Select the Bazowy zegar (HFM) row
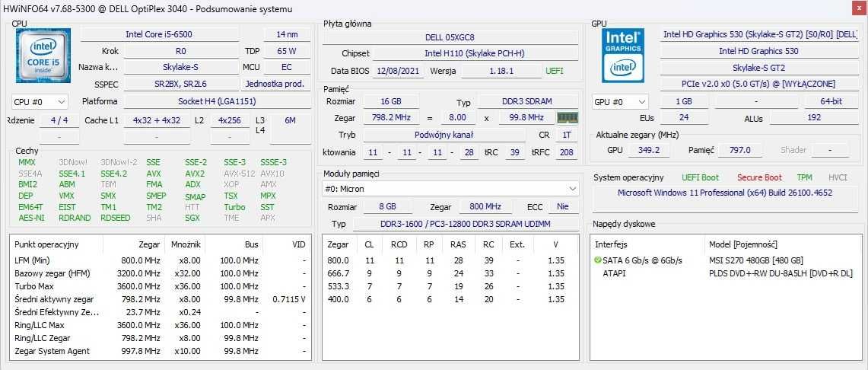868x370 pixels. pyautogui.click(x=161, y=273)
